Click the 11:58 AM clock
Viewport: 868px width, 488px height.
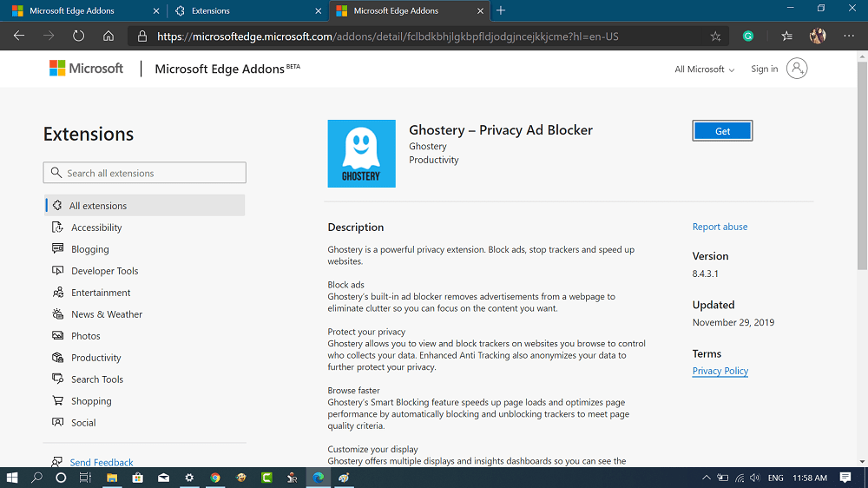click(810, 478)
